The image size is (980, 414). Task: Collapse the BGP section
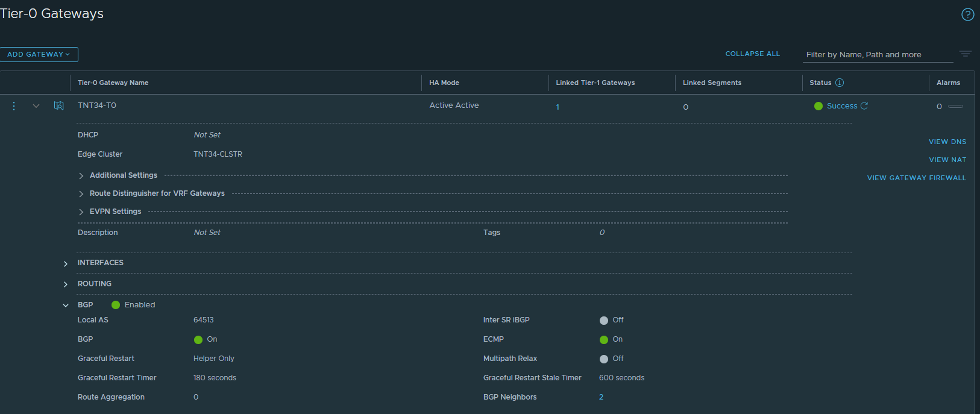click(x=65, y=305)
